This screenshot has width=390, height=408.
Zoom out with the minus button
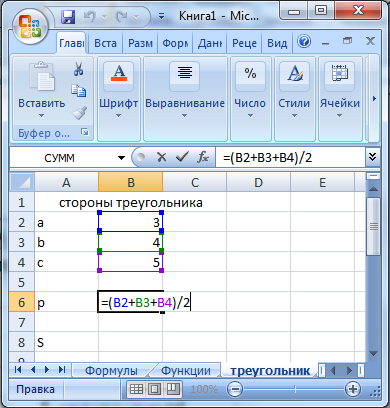tap(235, 389)
